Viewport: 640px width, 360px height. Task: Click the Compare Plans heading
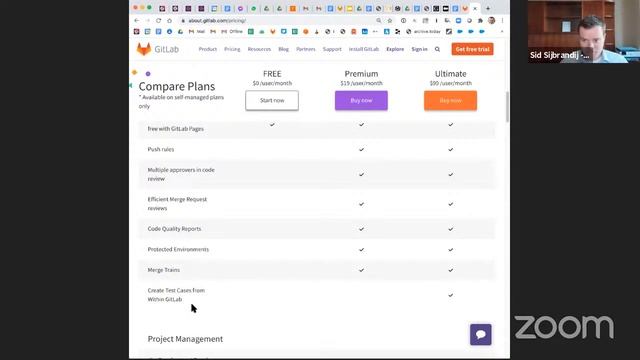(177, 86)
